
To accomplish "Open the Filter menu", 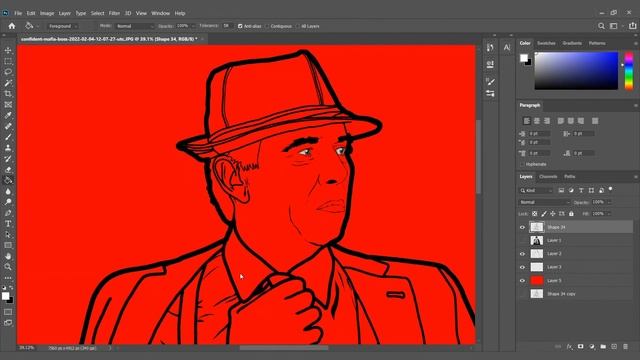I will click(x=114, y=13).
